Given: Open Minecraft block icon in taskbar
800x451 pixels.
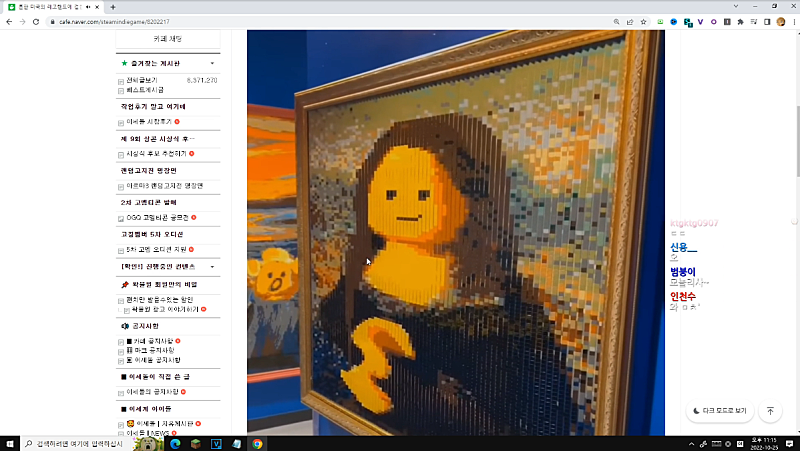Looking at the screenshot, I should pos(195,444).
